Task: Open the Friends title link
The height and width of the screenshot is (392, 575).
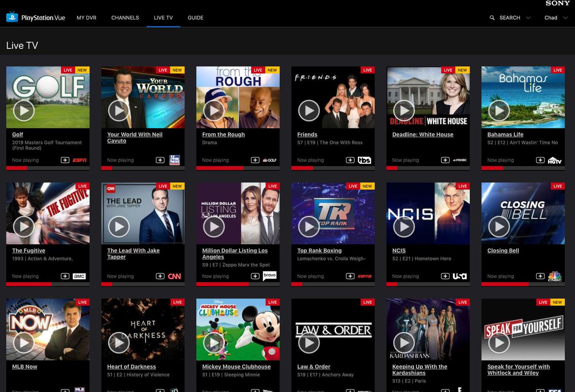Action: tap(307, 134)
